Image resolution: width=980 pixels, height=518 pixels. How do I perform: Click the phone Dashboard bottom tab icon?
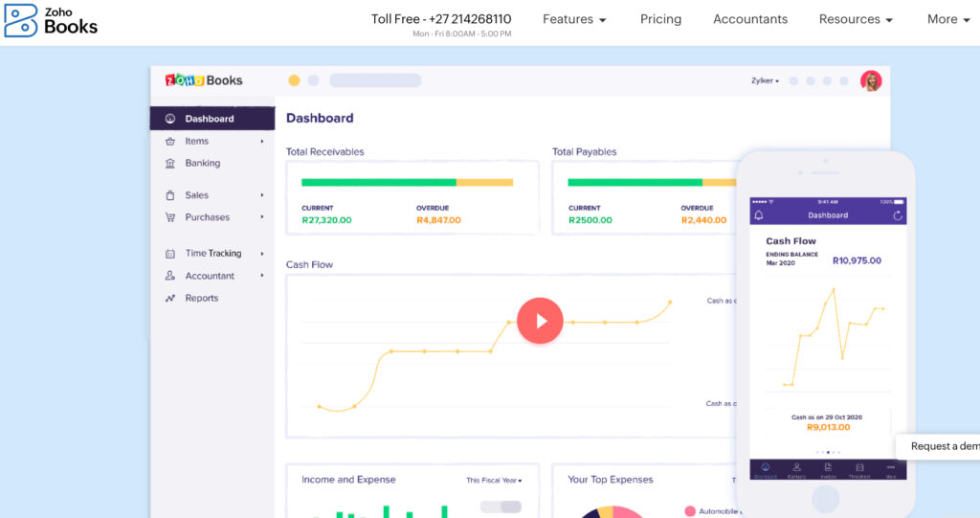(765, 468)
